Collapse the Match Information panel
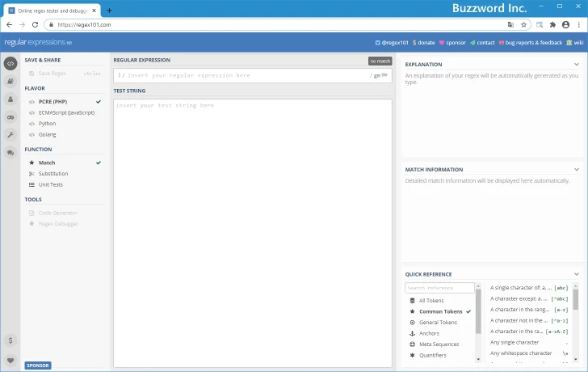This screenshot has width=588, height=372. click(577, 170)
